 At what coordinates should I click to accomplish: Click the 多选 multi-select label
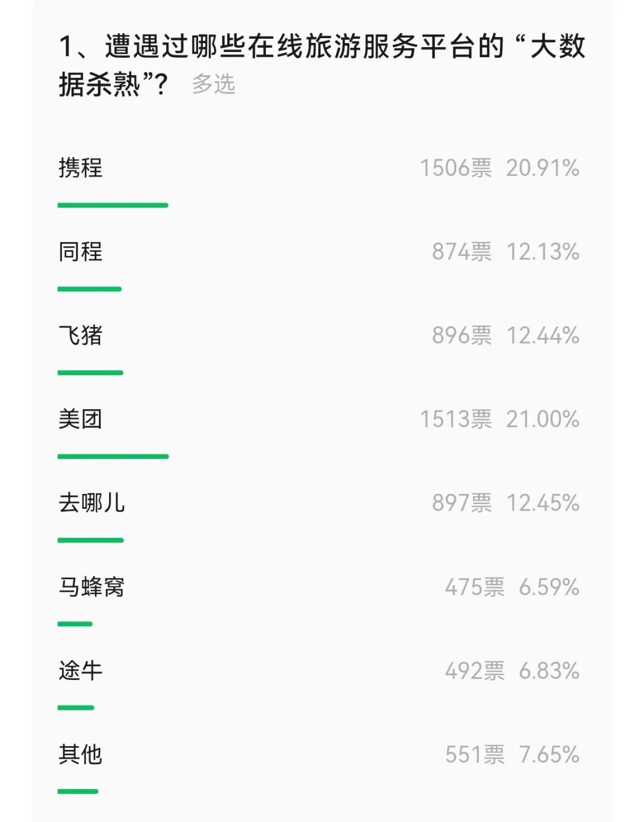213,84
